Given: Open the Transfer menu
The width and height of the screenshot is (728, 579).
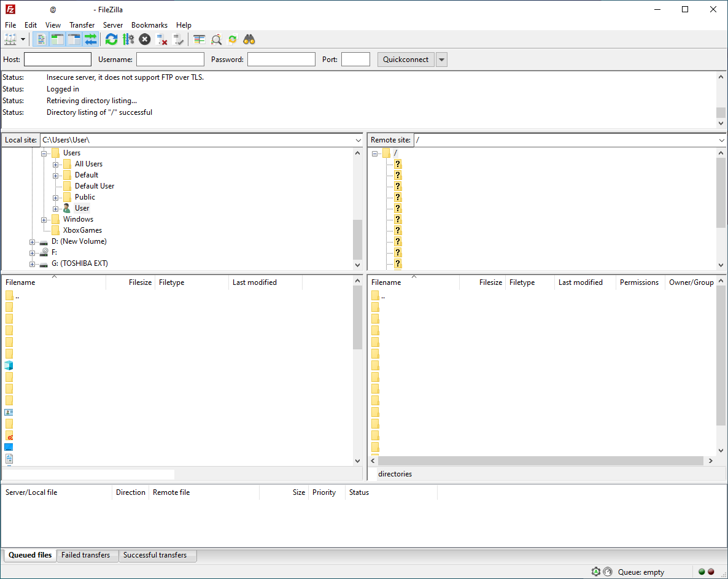Looking at the screenshot, I should tap(82, 25).
